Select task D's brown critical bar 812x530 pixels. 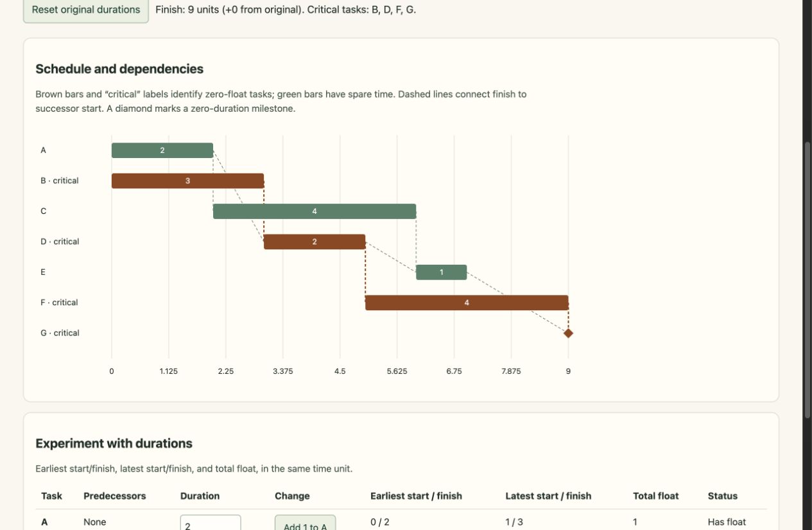pos(315,242)
